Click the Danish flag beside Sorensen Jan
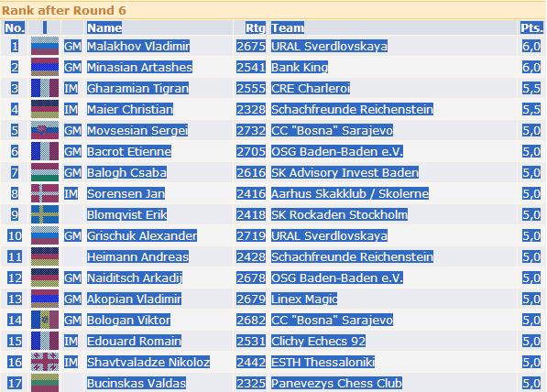 (x=45, y=193)
